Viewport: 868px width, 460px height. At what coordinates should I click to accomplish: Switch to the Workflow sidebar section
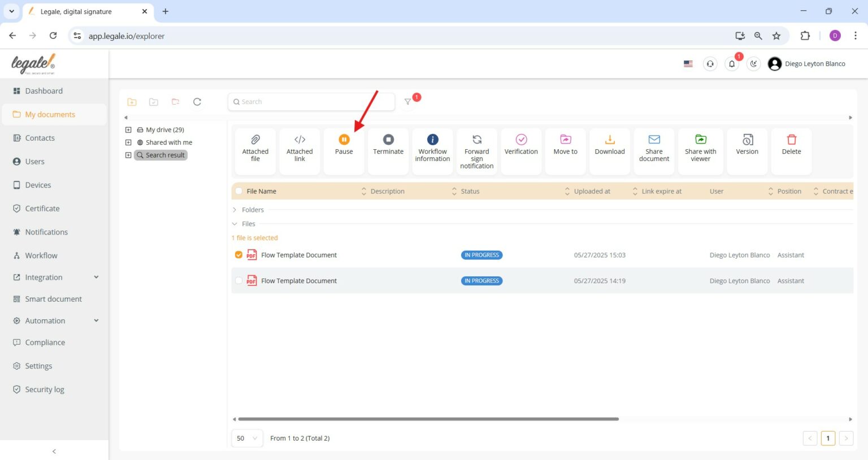point(41,255)
